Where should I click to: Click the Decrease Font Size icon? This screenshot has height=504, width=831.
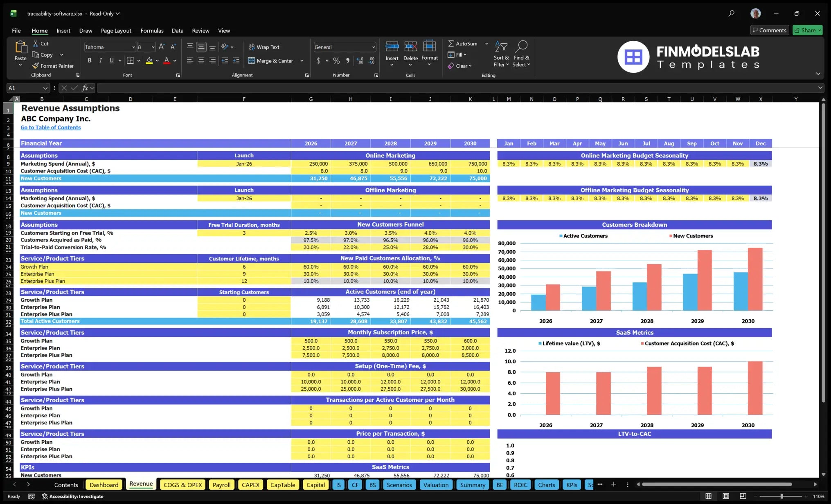click(173, 47)
